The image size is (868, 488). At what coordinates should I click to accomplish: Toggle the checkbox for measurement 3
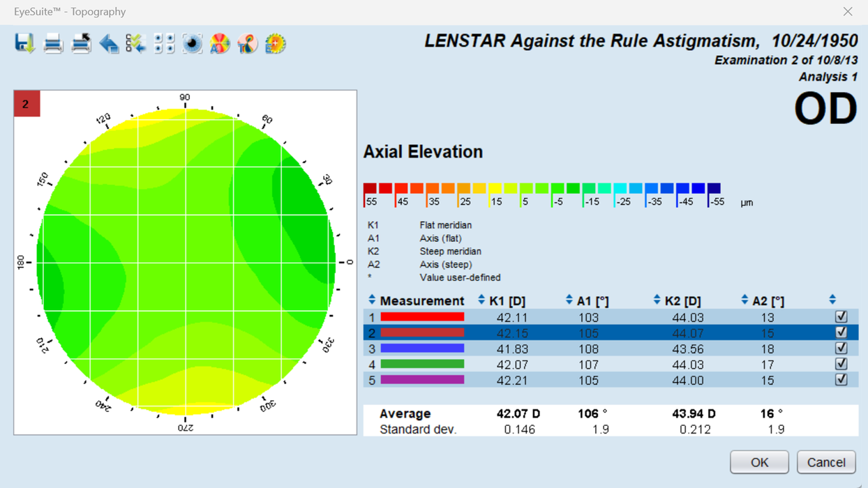841,348
